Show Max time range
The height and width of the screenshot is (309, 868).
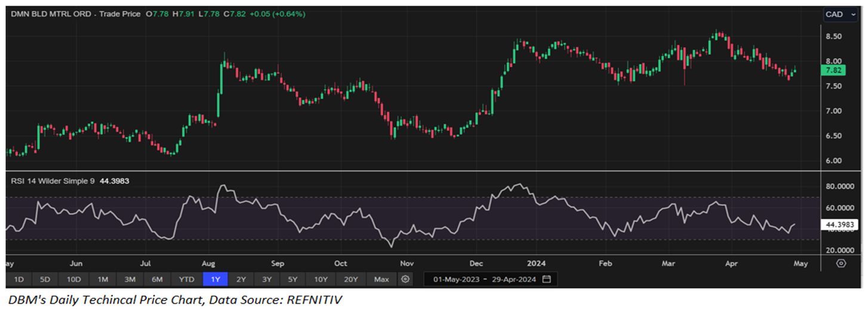(381, 279)
